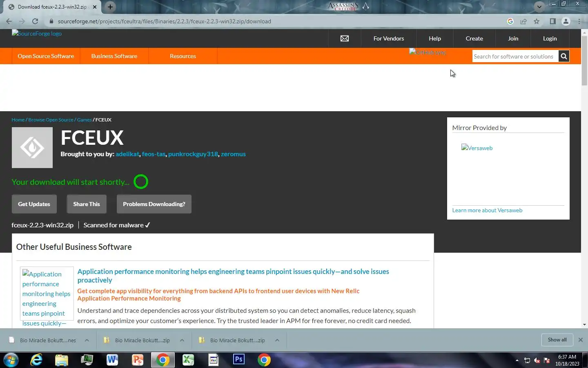Click the site lock icon in address bar
The image size is (588, 368).
coord(51,21)
